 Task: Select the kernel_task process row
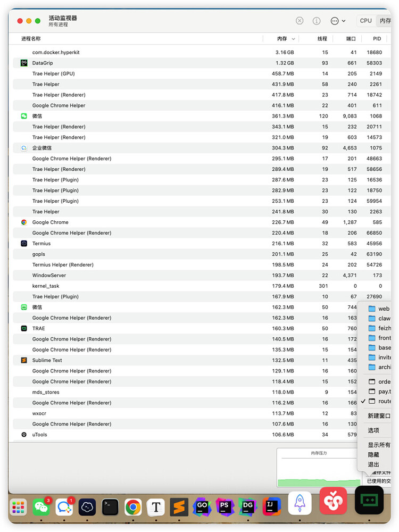click(x=202, y=286)
